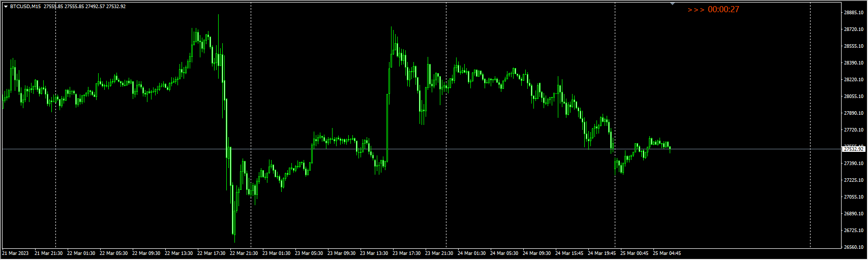The width and height of the screenshot is (868, 260).
Task: Click the 24 Mar 01:30 time label
Action: point(471,253)
